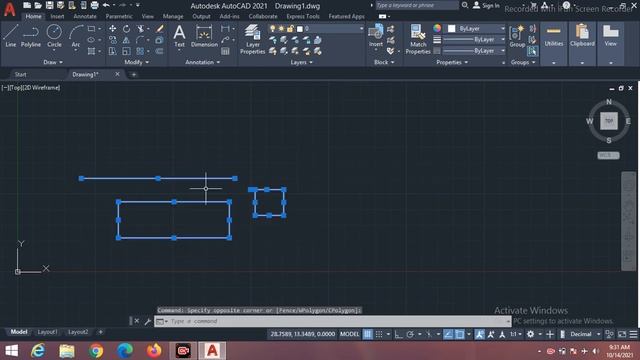
Task: Click Match Properties tool
Action: (418, 39)
